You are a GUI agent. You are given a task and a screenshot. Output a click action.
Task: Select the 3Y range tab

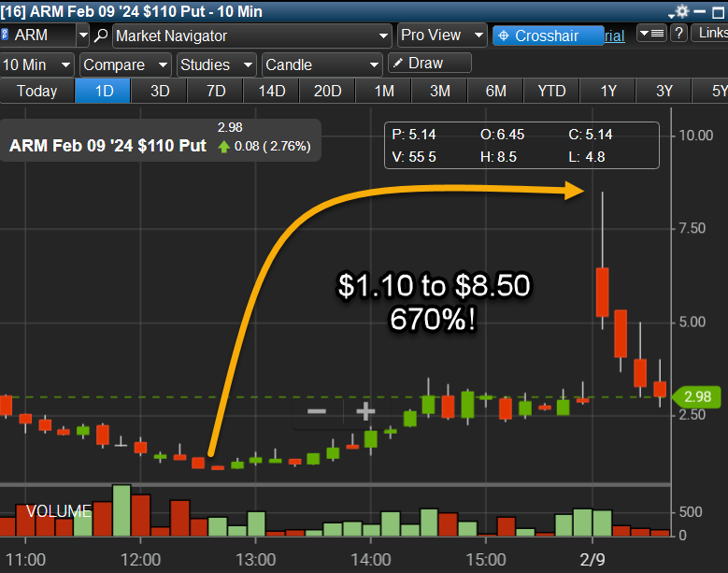click(664, 91)
